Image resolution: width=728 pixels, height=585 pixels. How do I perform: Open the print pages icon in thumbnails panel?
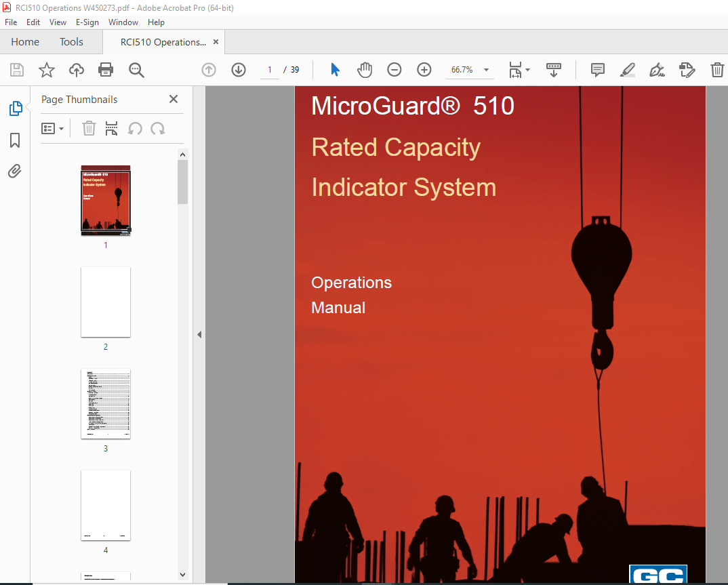111,129
